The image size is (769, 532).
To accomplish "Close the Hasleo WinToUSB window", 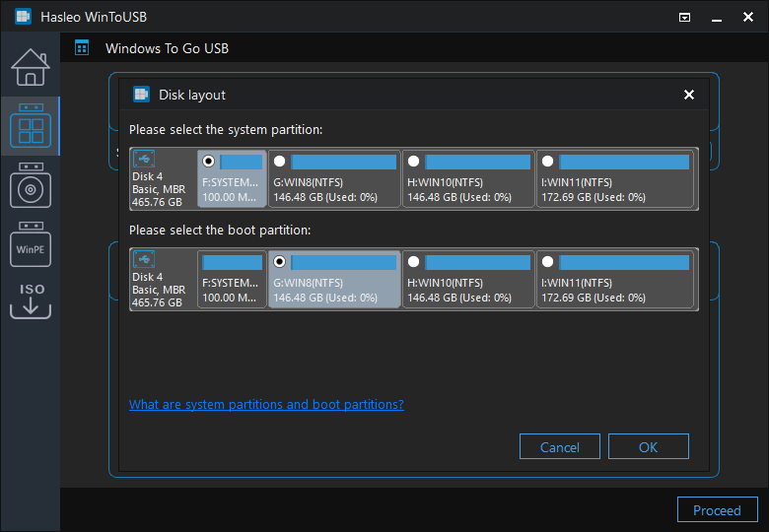I will tap(748, 17).
